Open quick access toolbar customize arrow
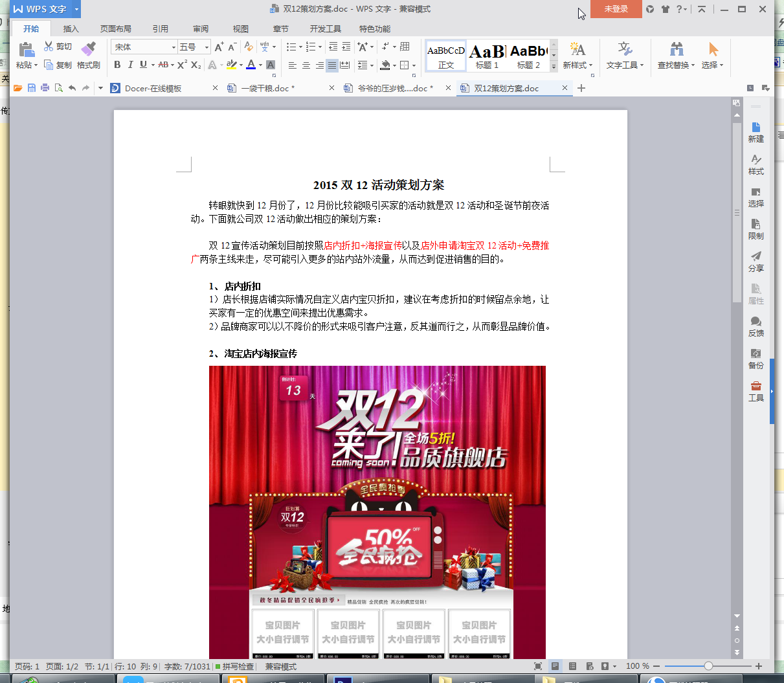 pyautogui.click(x=100, y=88)
